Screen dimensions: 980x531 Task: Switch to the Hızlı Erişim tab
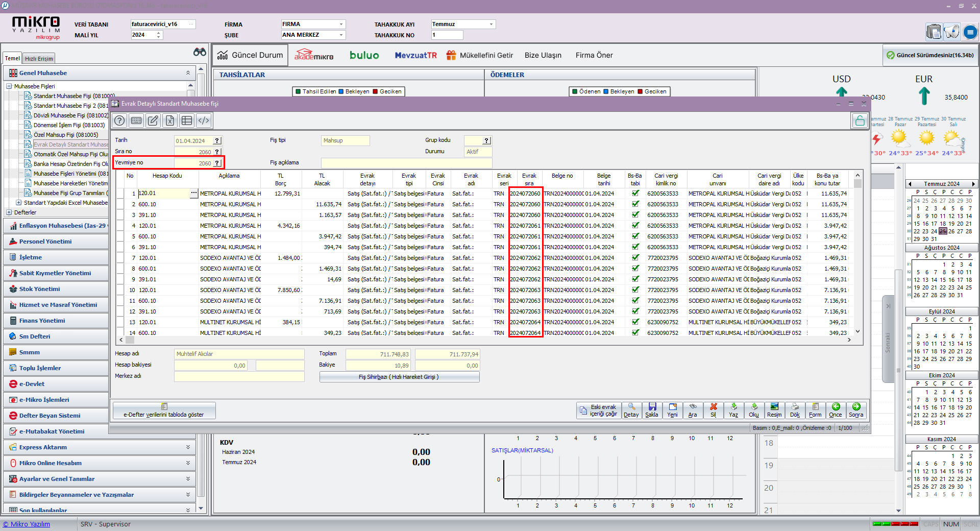(39, 59)
